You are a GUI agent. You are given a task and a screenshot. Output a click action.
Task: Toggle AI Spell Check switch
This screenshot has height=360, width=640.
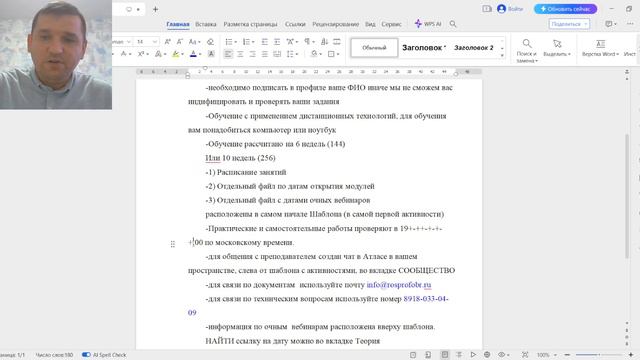tap(86, 355)
